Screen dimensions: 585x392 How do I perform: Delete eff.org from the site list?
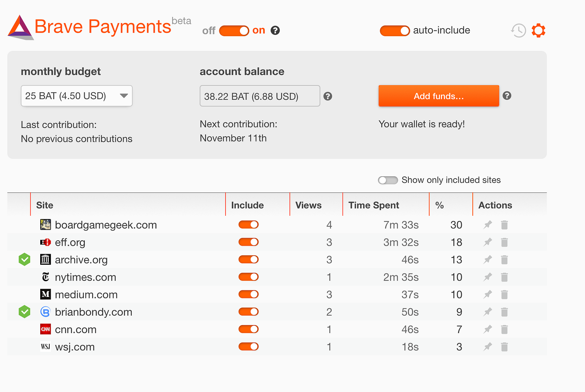coord(505,242)
